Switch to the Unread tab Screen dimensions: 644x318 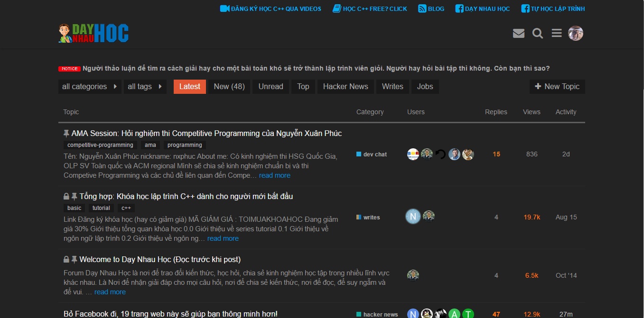click(x=270, y=86)
